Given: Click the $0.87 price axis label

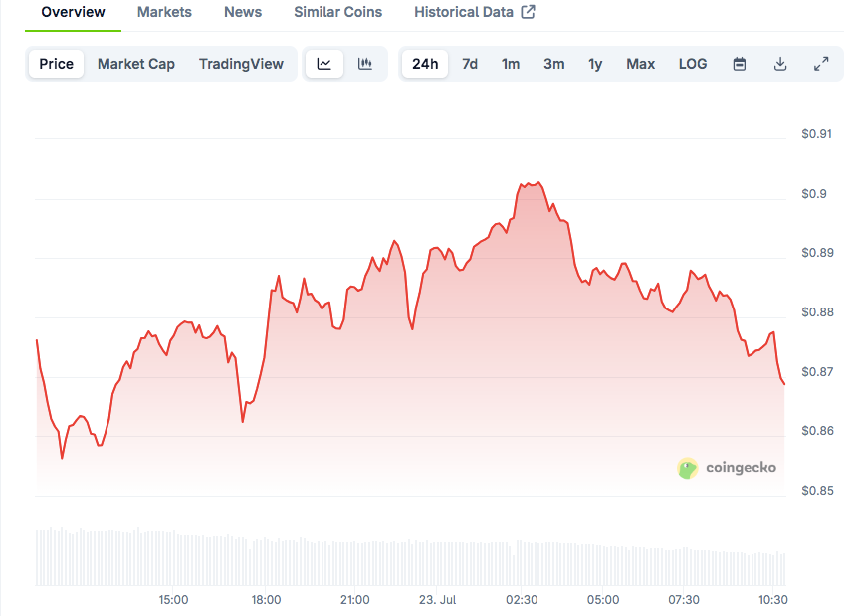Looking at the screenshot, I should coord(817,372).
